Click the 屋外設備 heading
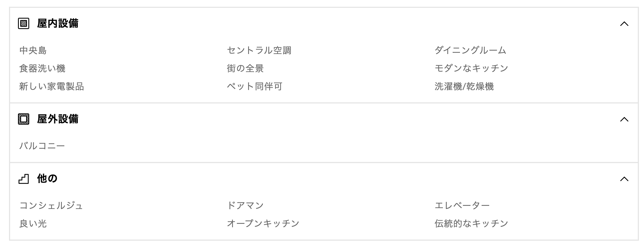The width and height of the screenshot is (644, 248). click(x=58, y=119)
